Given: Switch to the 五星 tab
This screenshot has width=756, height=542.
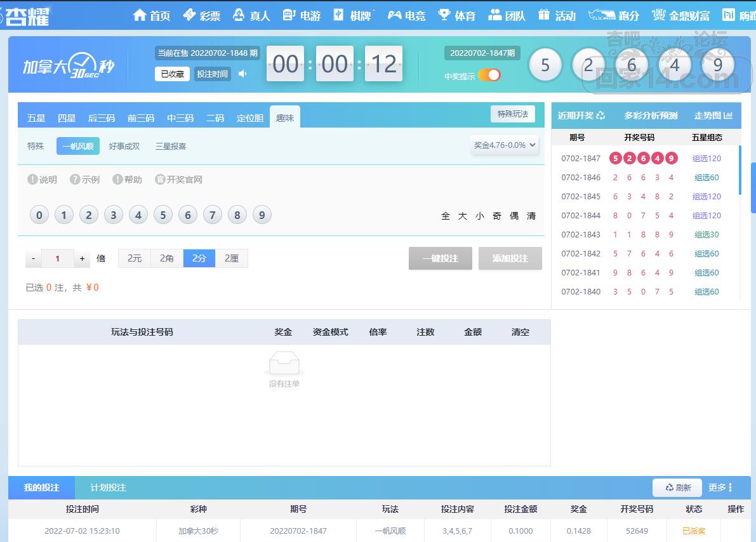Looking at the screenshot, I should (36, 118).
